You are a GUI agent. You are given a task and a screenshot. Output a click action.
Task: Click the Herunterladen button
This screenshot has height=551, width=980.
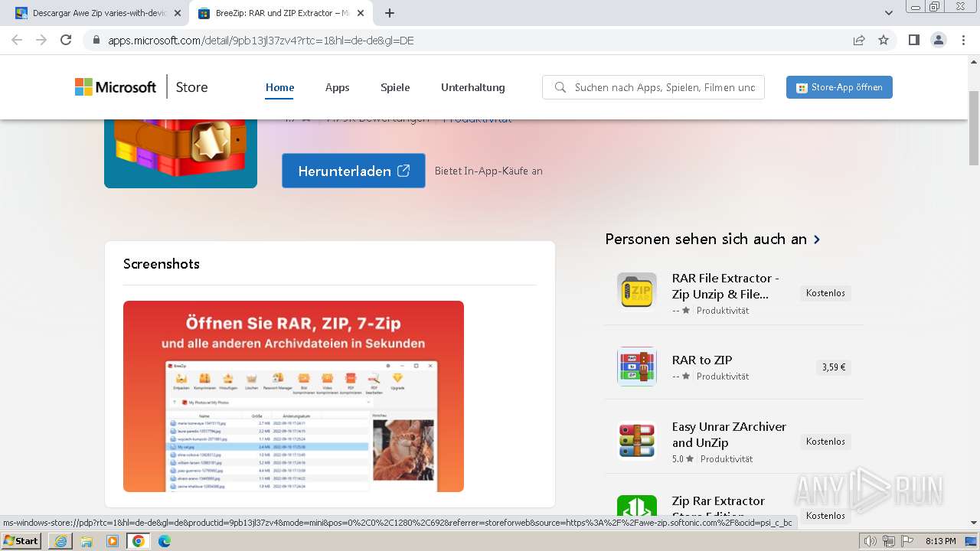coord(354,171)
